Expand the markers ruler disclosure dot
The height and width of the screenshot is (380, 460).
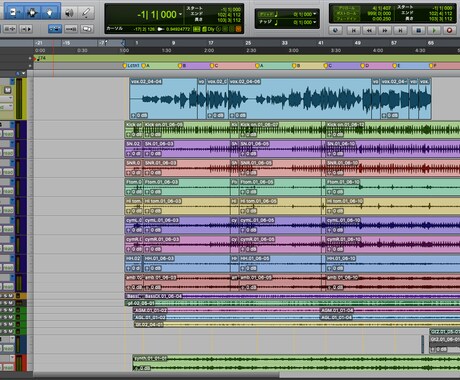tap(30, 66)
